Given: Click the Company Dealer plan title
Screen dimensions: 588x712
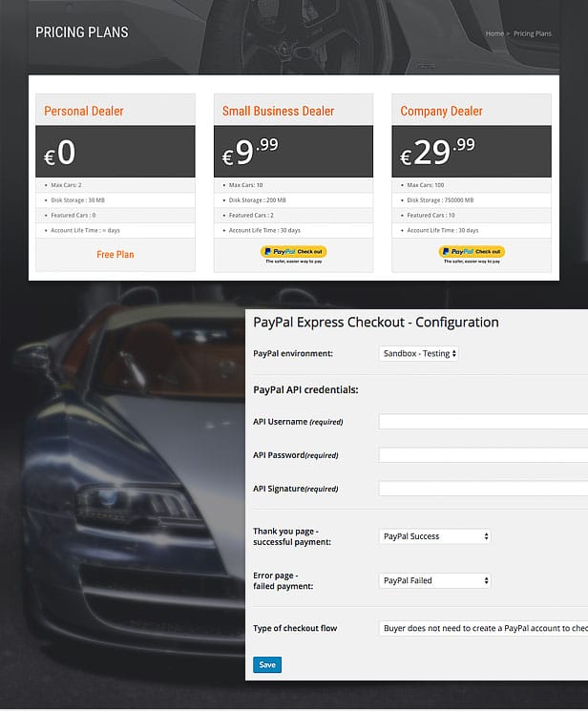Looking at the screenshot, I should 441,111.
